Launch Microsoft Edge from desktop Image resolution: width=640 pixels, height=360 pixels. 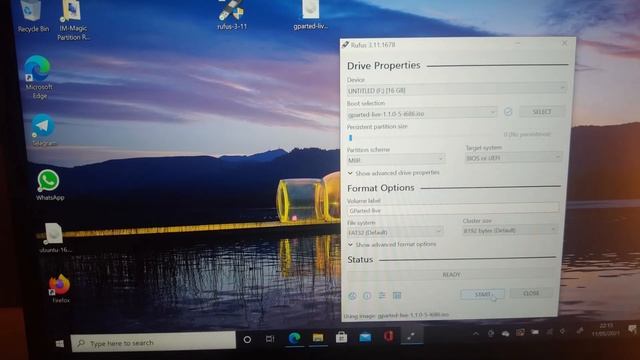pos(38,77)
